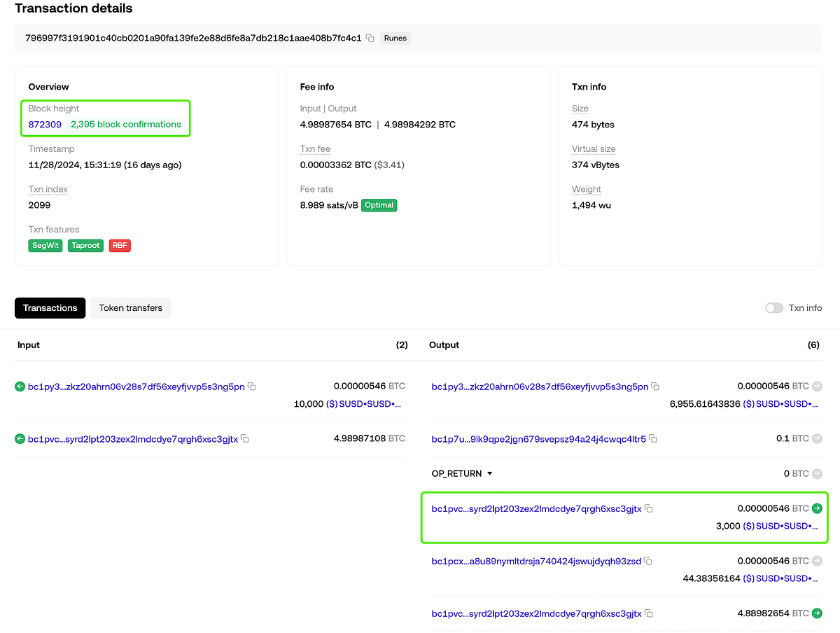Select the green incoming arrow for bc1py3 input
Viewport: 840px width, 633px height.
(x=20, y=386)
